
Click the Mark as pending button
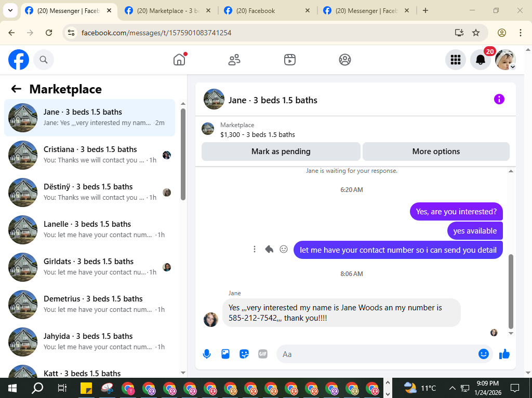pyautogui.click(x=281, y=152)
